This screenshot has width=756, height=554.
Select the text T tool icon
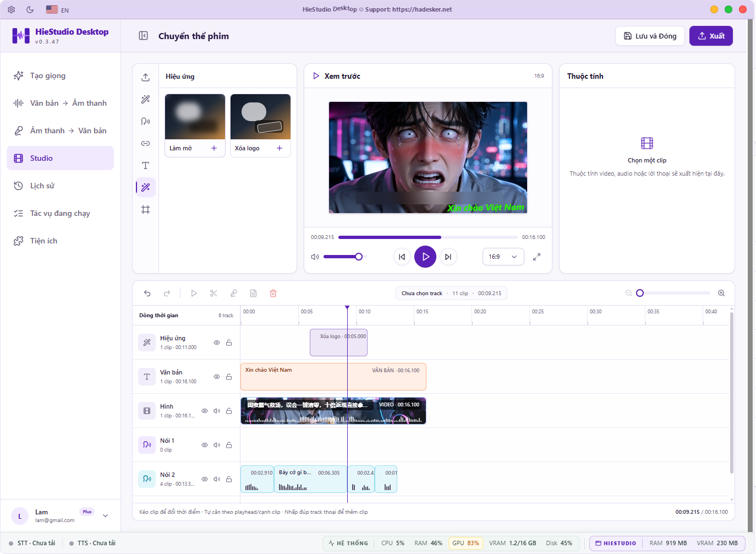[x=146, y=165]
